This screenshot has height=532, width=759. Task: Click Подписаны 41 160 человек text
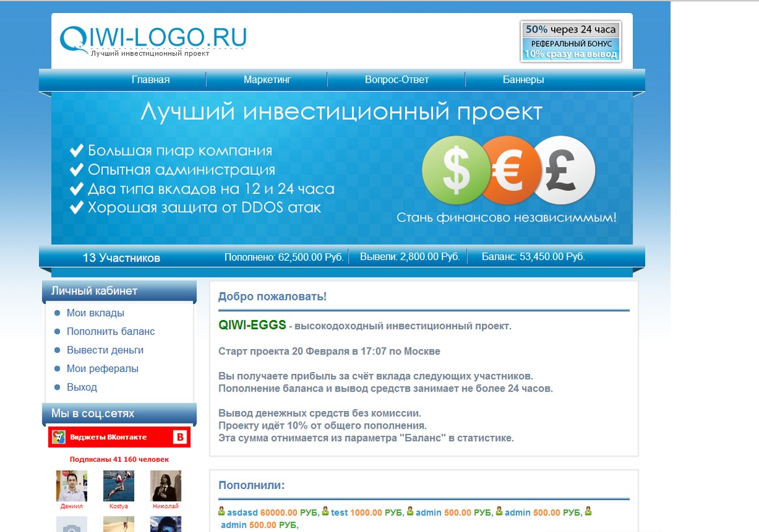[119, 459]
